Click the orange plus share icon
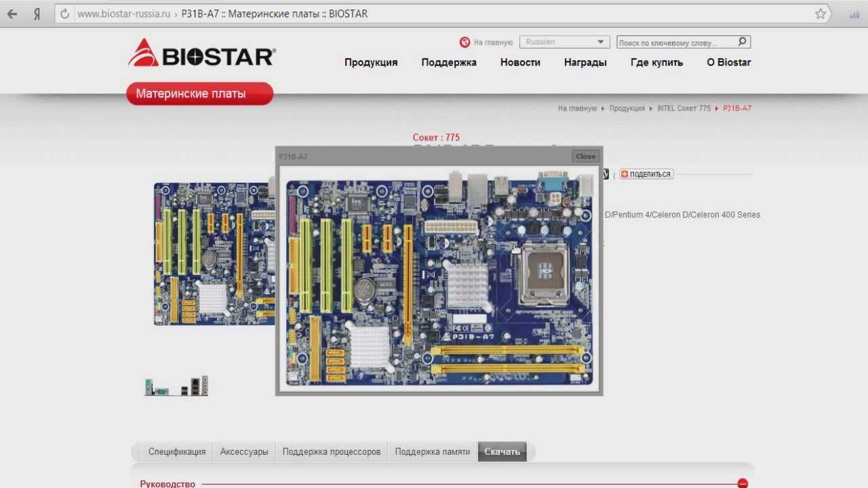 point(625,174)
